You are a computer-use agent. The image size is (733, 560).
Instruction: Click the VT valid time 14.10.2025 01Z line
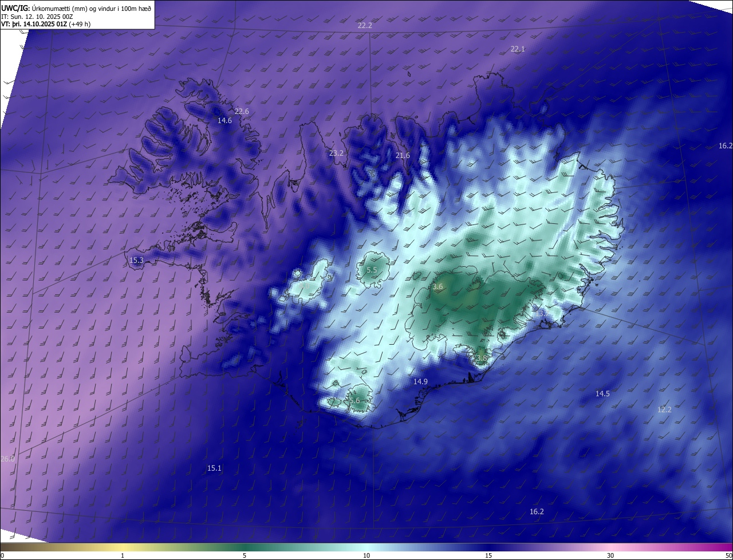[x=46, y=24]
